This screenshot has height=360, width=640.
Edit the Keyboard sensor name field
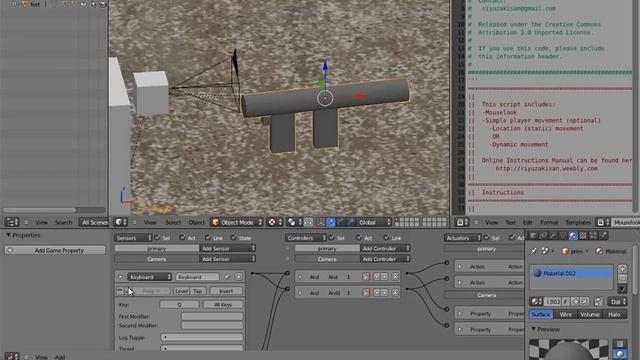197,277
